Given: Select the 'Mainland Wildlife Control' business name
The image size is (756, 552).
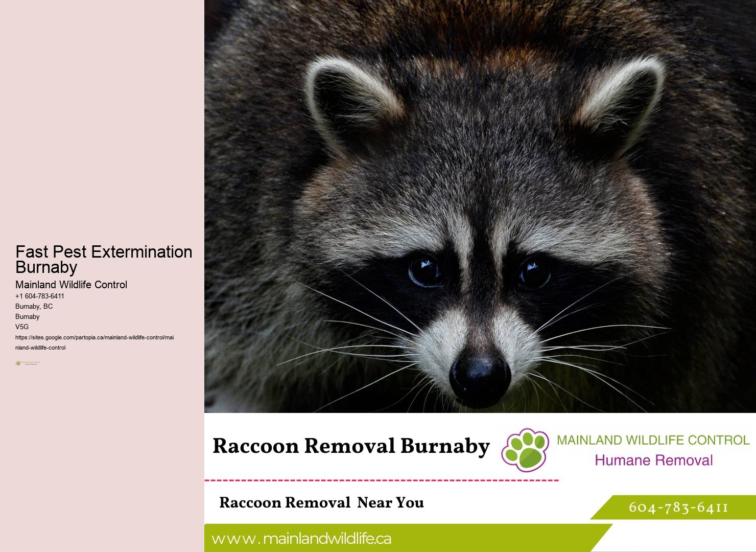Looking at the screenshot, I should click(x=71, y=285).
